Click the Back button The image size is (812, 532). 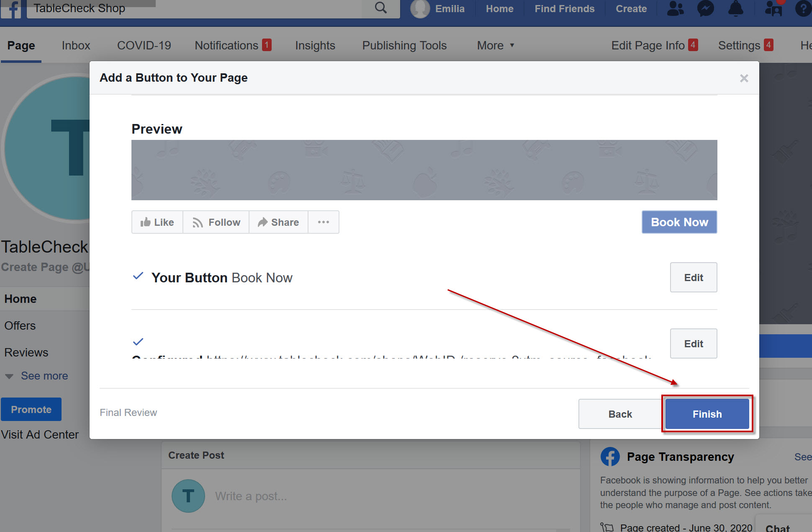[620, 414]
